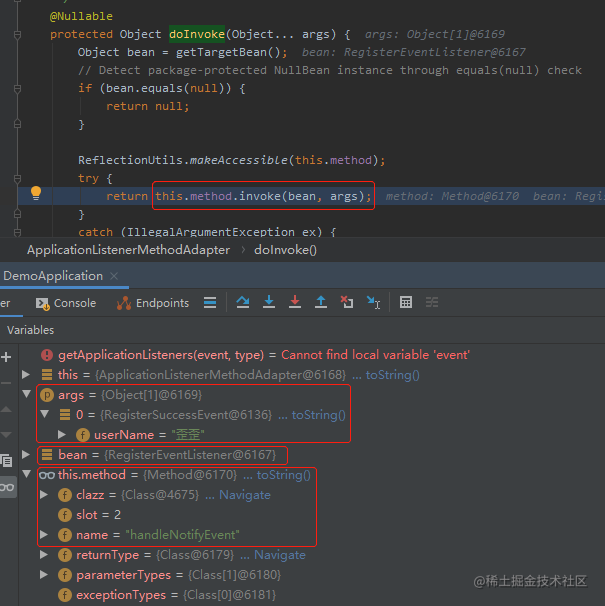Click the Add Watch plus icon
The height and width of the screenshot is (606, 605).
point(6,357)
